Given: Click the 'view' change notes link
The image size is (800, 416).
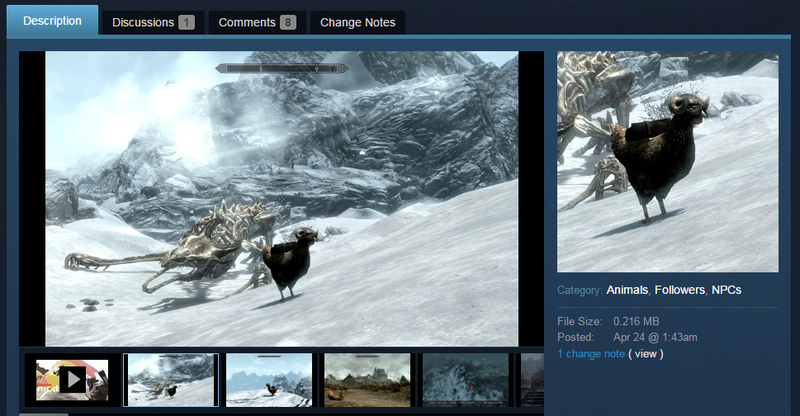Looking at the screenshot, I should coord(646,354).
